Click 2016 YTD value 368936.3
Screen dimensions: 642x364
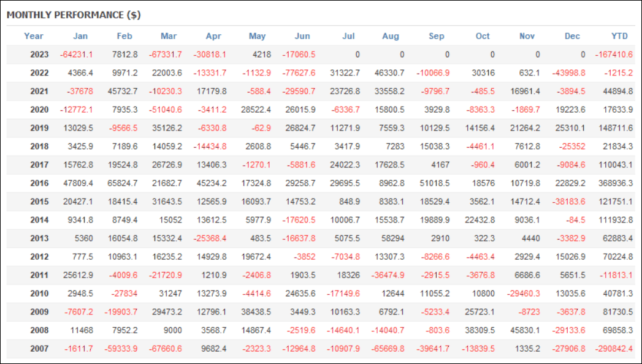pyautogui.click(x=616, y=183)
